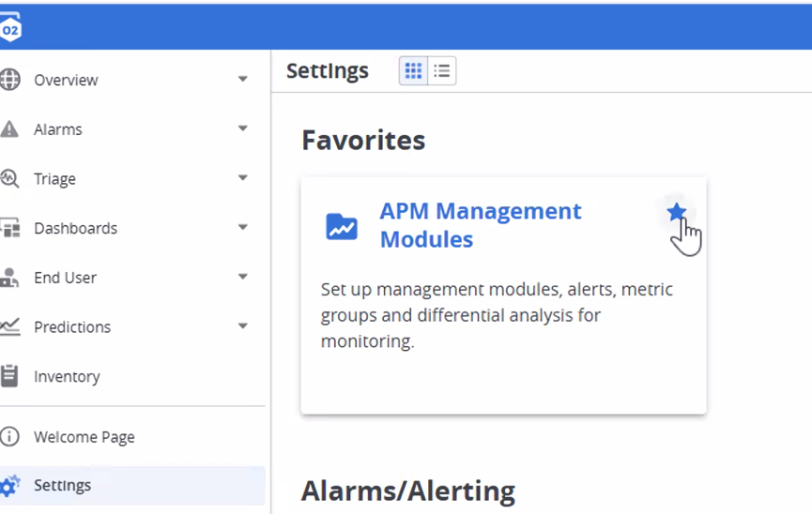The height and width of the screenshot is (514, 812).
Task: Click the Settings page title
Action: point(328,71)
